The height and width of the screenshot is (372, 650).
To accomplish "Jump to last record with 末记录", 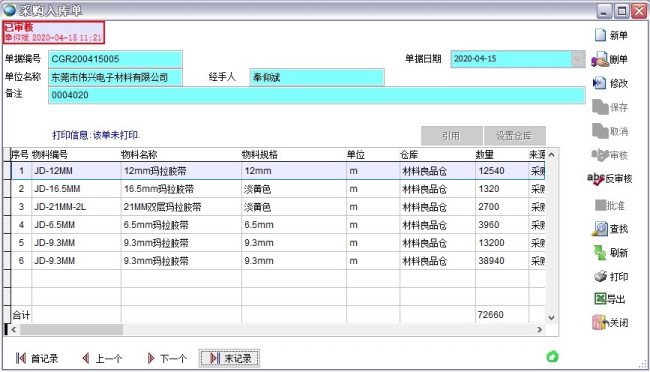I will pos(230,358).
